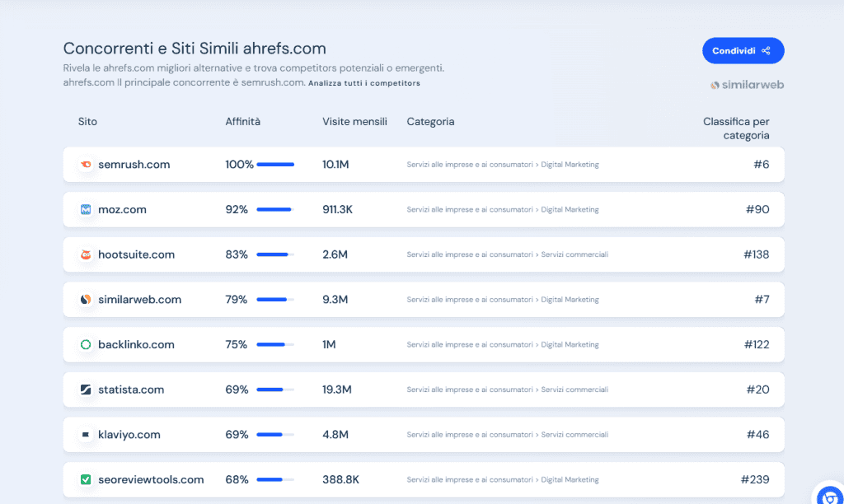The image size is (844, 504).
Task: Click the Affinità column header
Action: coord(243,122)
